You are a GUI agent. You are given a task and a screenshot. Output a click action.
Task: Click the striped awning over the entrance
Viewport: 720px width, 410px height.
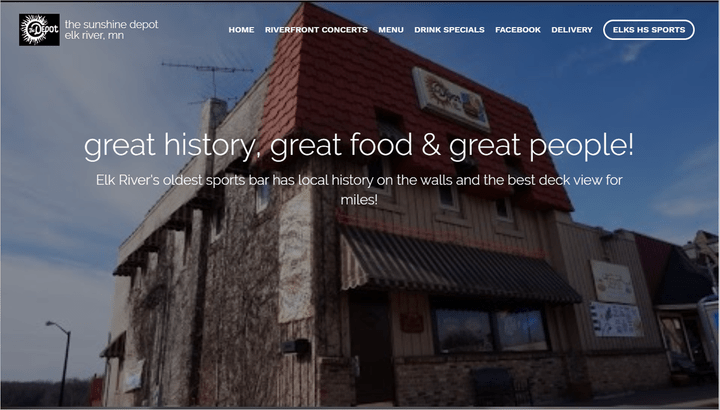tap(457, 265)
